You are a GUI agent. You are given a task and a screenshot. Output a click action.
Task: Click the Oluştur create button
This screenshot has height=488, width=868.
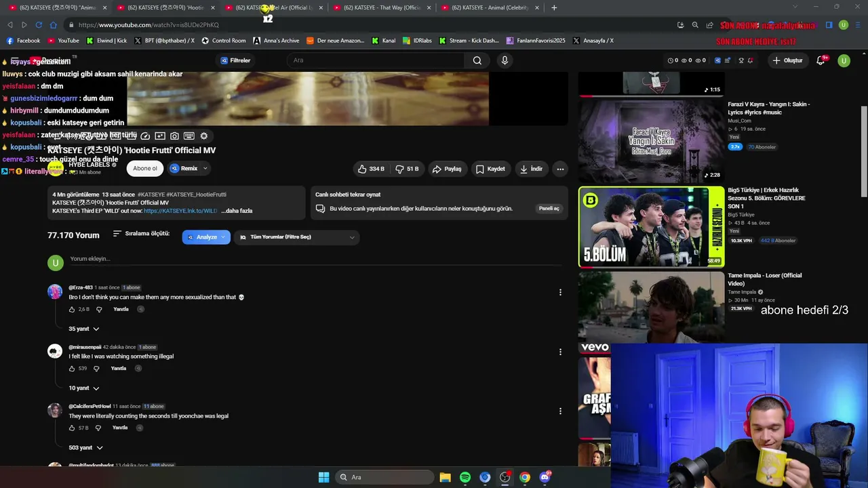(x=787, y=60)
